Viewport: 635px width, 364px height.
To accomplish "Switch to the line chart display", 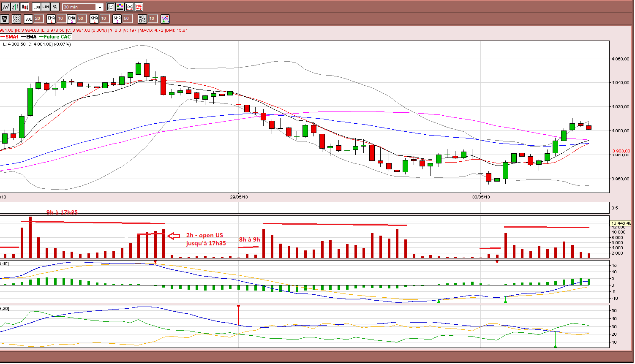I will (x=5, y=7).
